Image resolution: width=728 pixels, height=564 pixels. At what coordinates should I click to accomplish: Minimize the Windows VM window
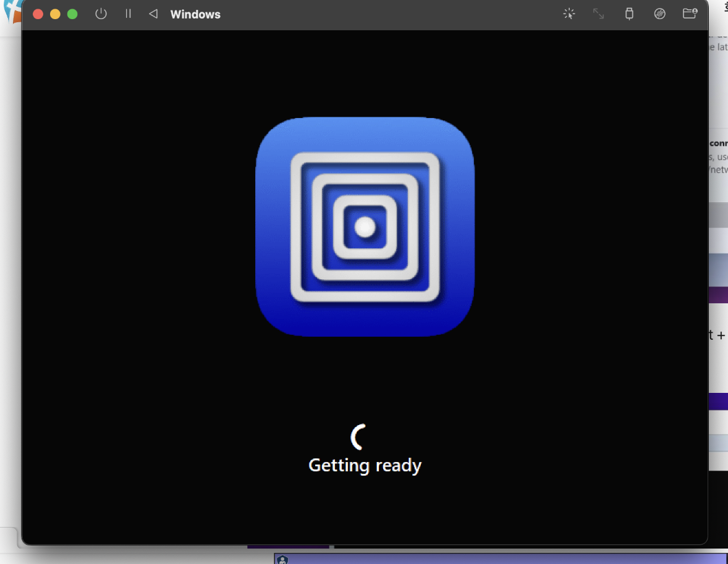55,14
